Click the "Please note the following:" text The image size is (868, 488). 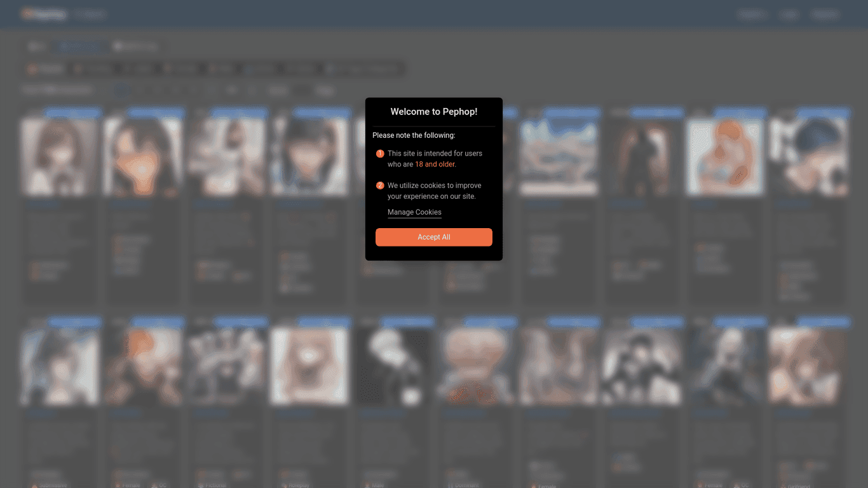[414, 135]
